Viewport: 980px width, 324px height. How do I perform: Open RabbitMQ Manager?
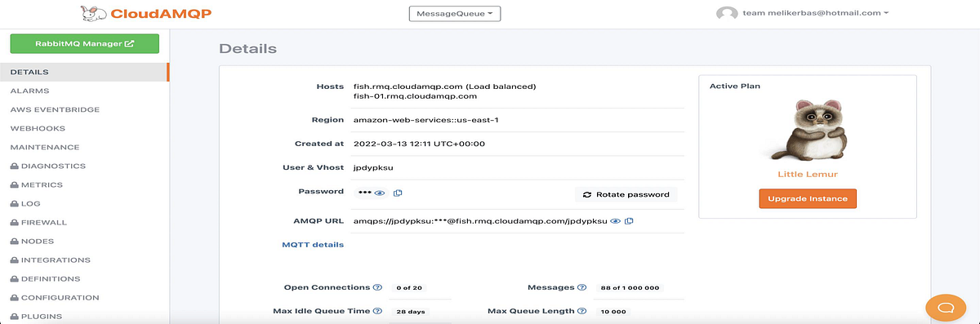pos(84,43)
